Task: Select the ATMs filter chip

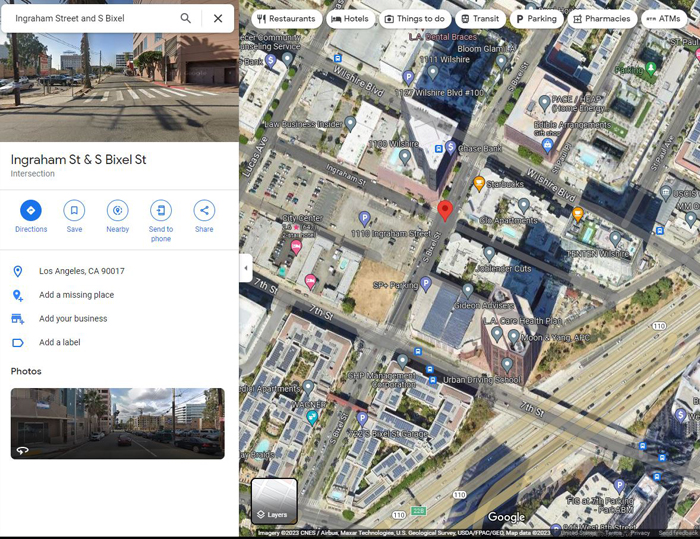Action: coord(663,19)
